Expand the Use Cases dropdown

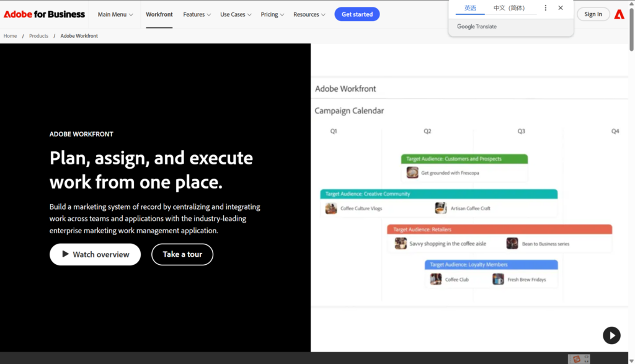click(x=236, y=14)
